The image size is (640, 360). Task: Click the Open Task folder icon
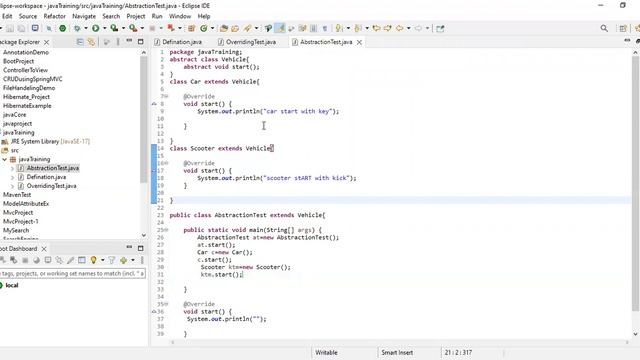point(235,28)
